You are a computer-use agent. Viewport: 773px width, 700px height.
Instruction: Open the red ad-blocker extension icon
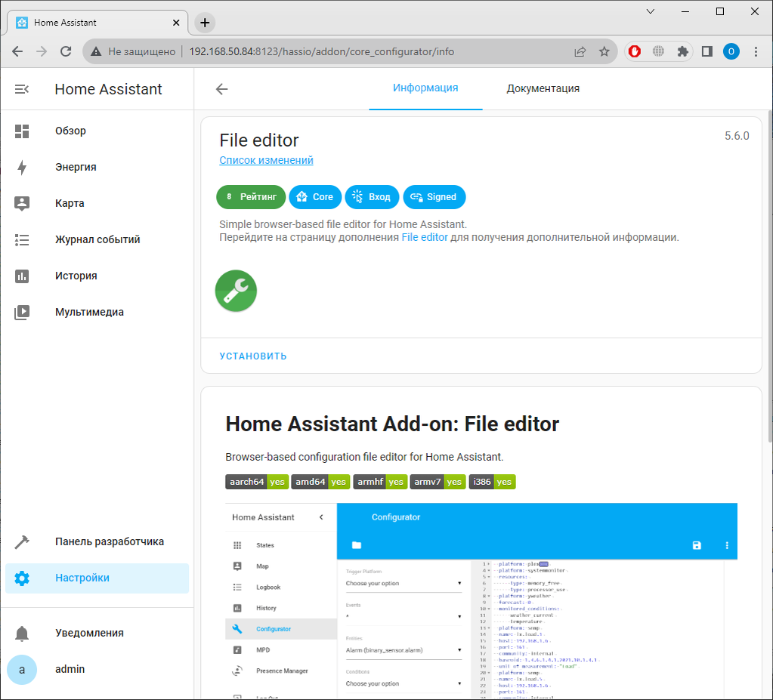635,51
